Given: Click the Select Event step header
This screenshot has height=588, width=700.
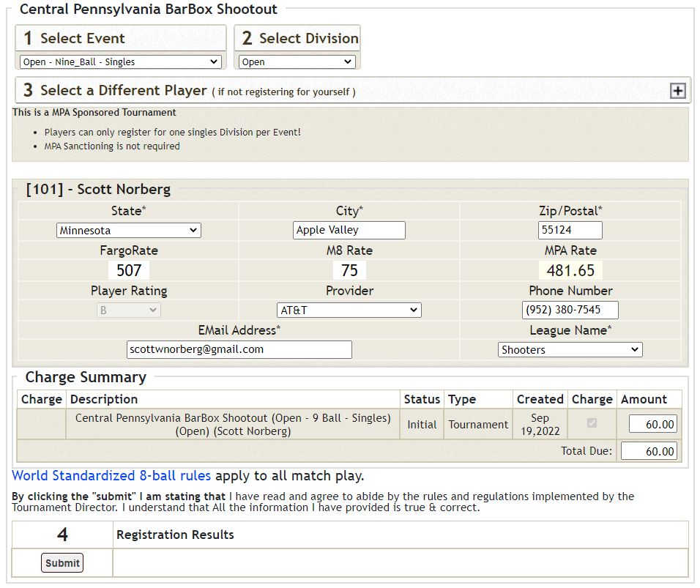Looking at the screenshot, I should click(121, 38).
